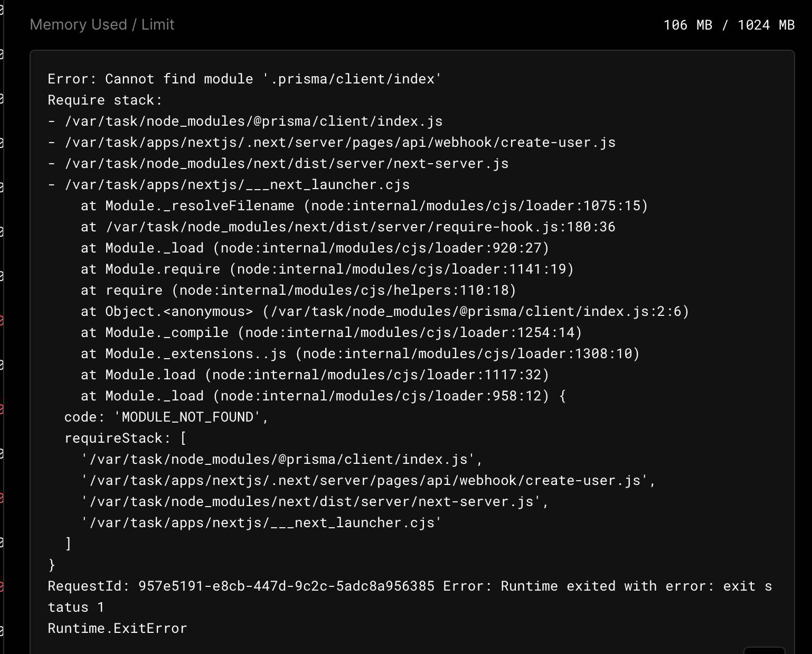Click the 'at Module.require' stack frame line

click(x=327, y=269)
